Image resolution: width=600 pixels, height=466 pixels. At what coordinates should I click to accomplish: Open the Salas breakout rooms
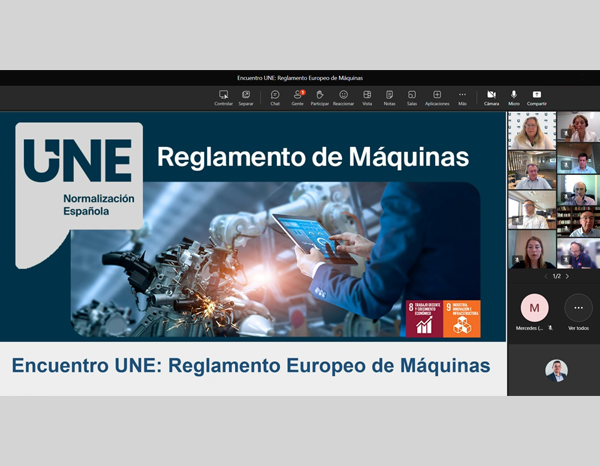412,98
